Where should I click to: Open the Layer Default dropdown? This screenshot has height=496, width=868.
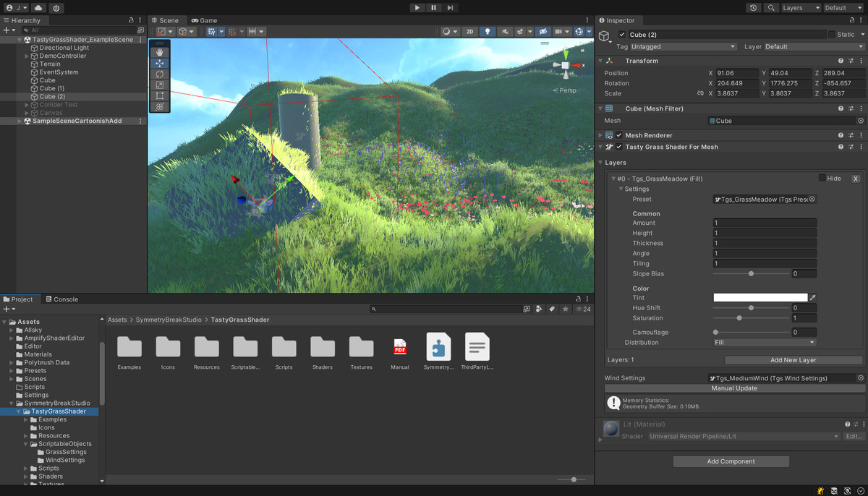(x=814, y=46)
